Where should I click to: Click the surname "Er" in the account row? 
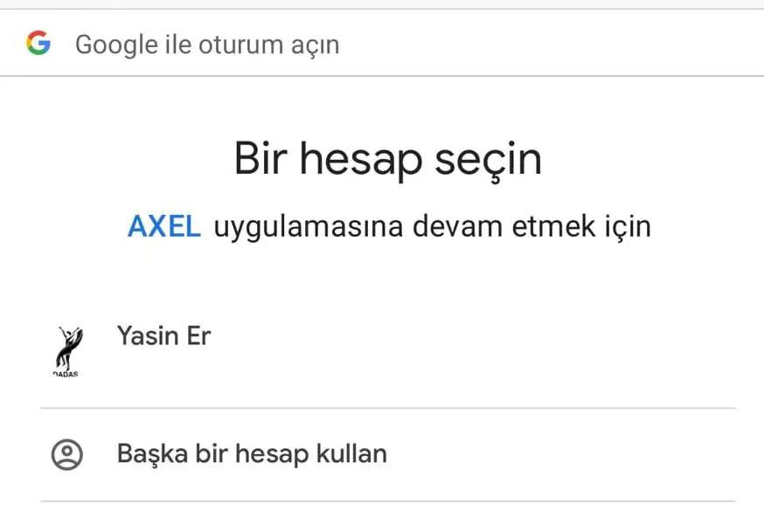coord(198,335)
